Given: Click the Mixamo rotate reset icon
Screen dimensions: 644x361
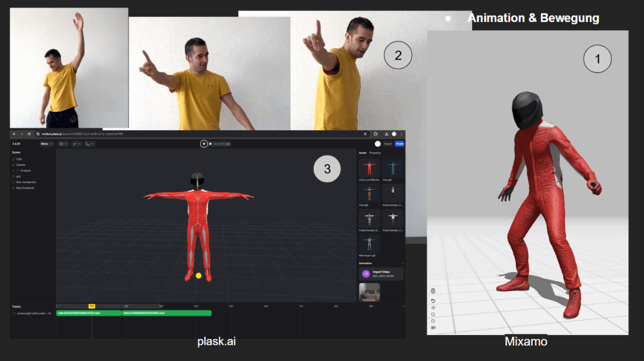Looking at the screenshot, I should point(433,301).
